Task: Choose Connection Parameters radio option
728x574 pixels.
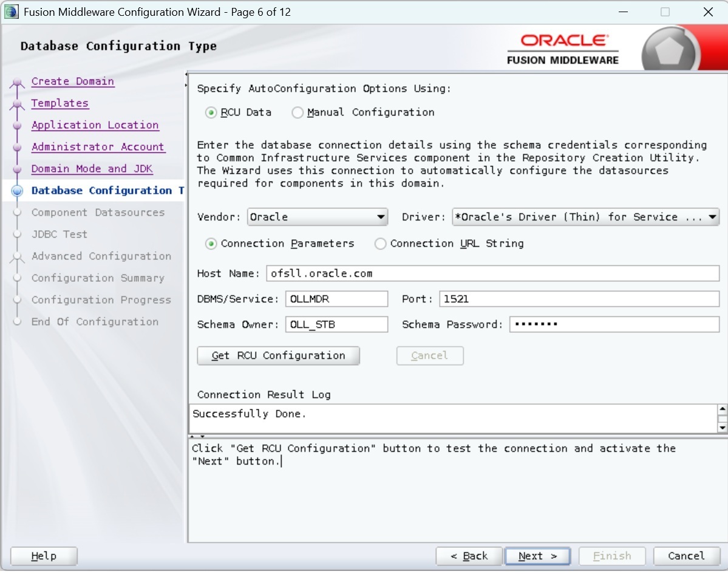Action: click(x=211, y=244)
